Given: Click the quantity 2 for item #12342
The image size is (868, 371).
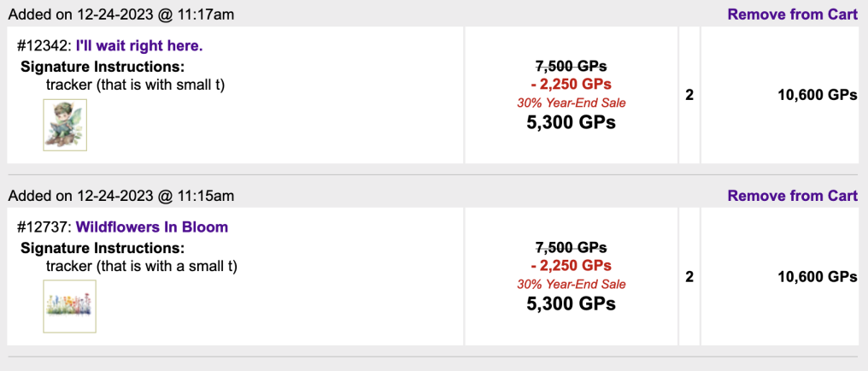Looking at the screenshot, I should pos(689,95).
